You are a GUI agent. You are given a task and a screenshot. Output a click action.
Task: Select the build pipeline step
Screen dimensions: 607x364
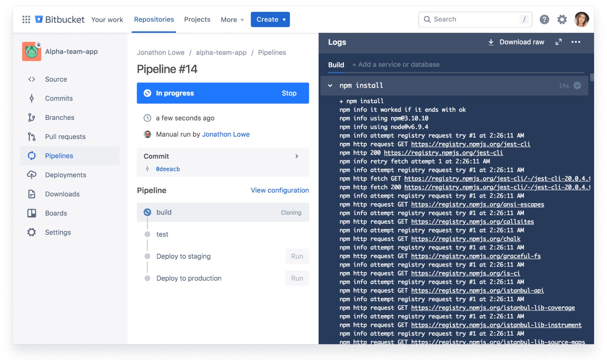point(223,212)
